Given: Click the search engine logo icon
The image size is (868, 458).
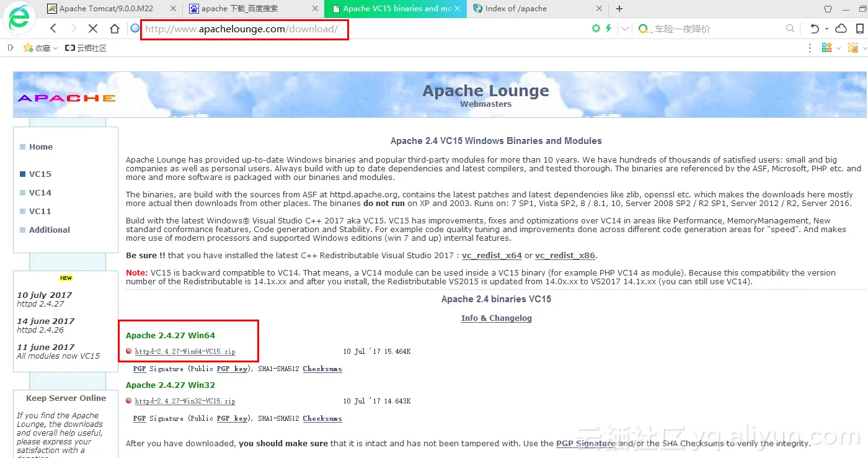Looking at the screenshot, I should [643, 29].
